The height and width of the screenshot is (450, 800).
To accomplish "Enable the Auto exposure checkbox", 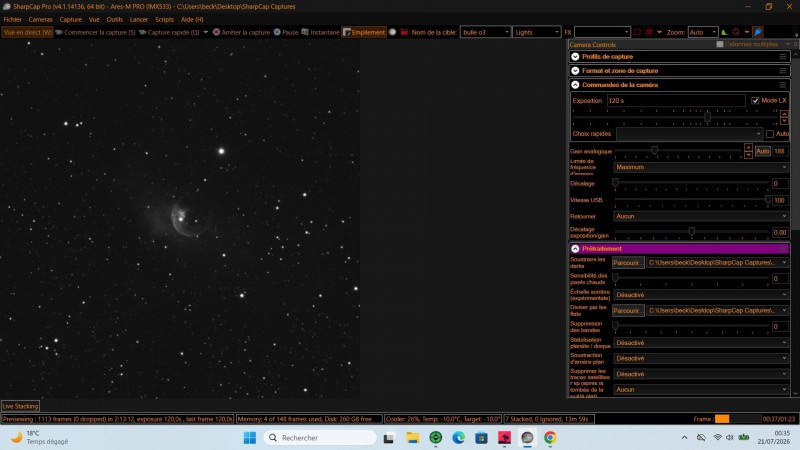I will (x=770, y=134).
